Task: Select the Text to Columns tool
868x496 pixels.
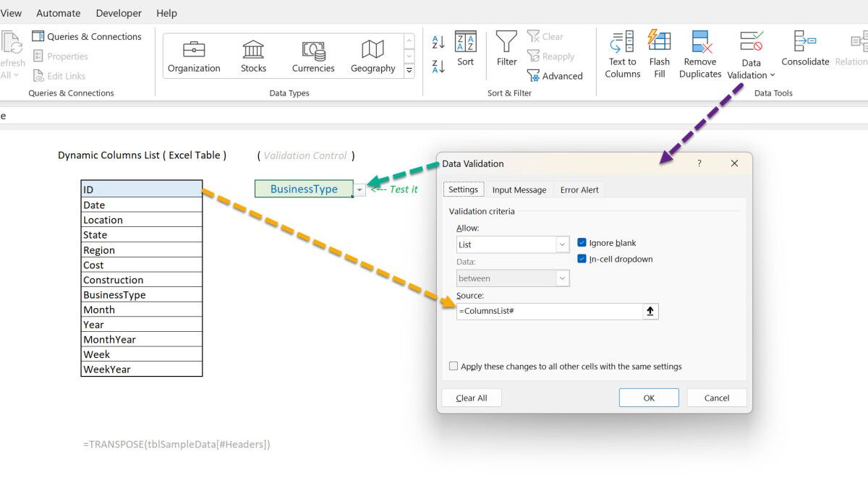Action: [x=621, y=52]
